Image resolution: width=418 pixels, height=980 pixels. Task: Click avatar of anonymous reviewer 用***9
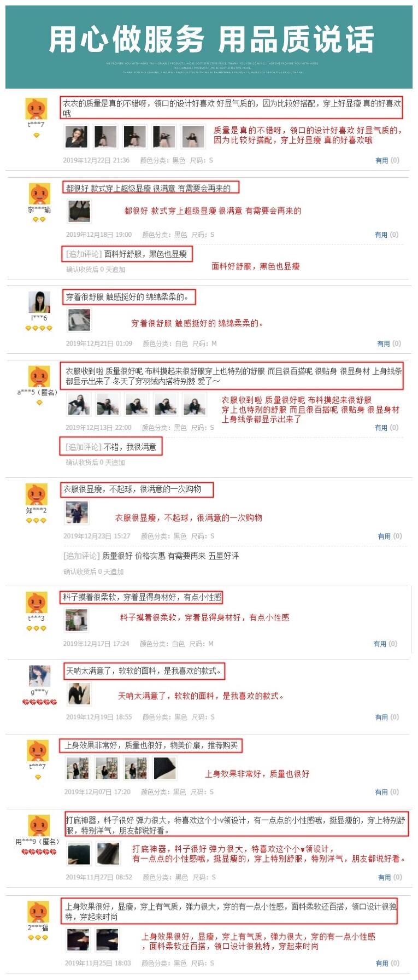point(39,825)
